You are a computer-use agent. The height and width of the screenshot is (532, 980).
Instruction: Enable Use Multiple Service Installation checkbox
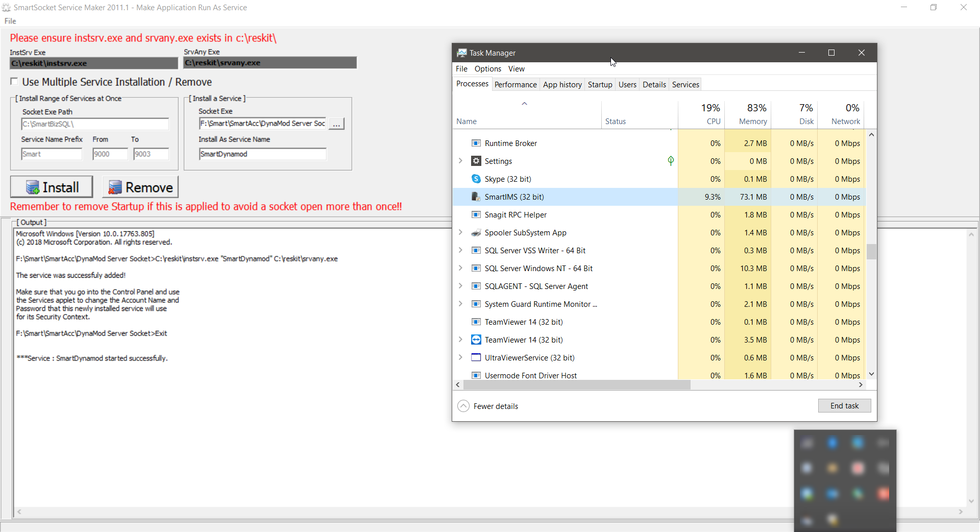pyautogui.click(x=14, y=82)
